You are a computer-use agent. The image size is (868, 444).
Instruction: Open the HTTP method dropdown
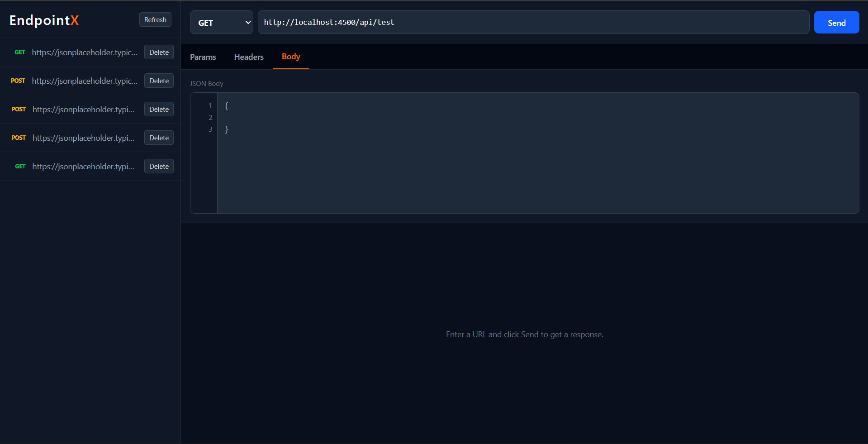(221, 22)
